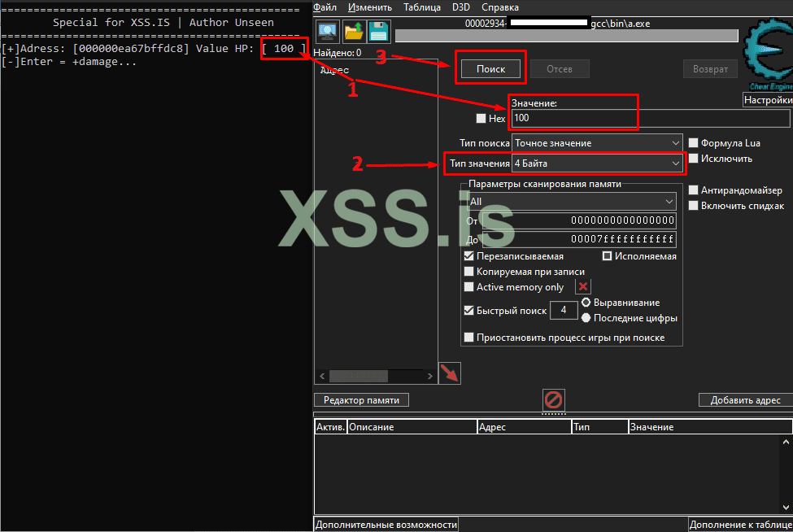Uncheck the Перезаписываемая checkbox
Screen dimensions: 793x532
point(468,256)
